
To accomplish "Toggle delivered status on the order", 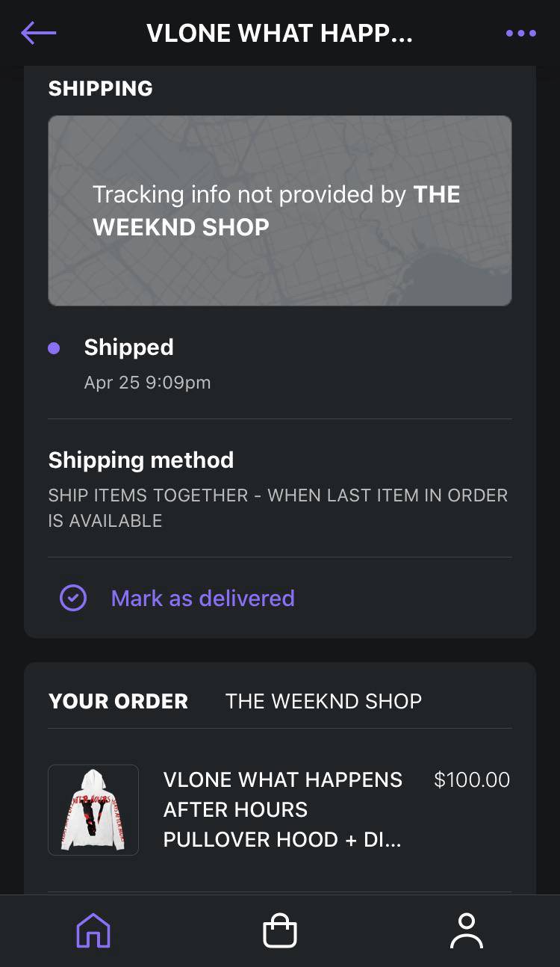I will click(x=202, y=598).
